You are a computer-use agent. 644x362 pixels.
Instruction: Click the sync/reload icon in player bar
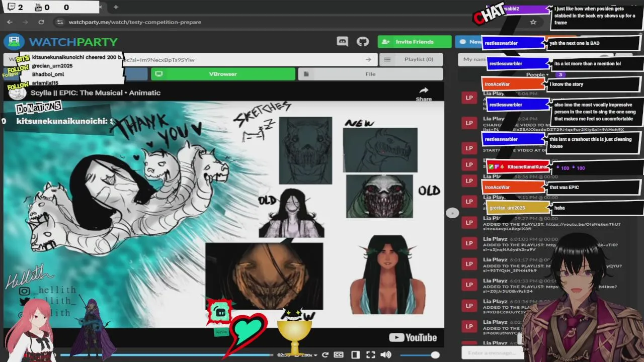(325, 355)
